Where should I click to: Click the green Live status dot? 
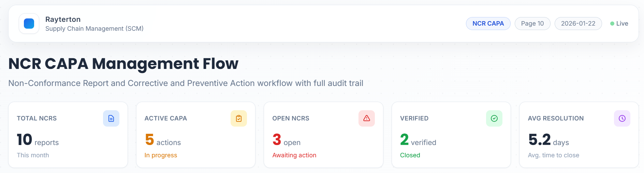612,24
